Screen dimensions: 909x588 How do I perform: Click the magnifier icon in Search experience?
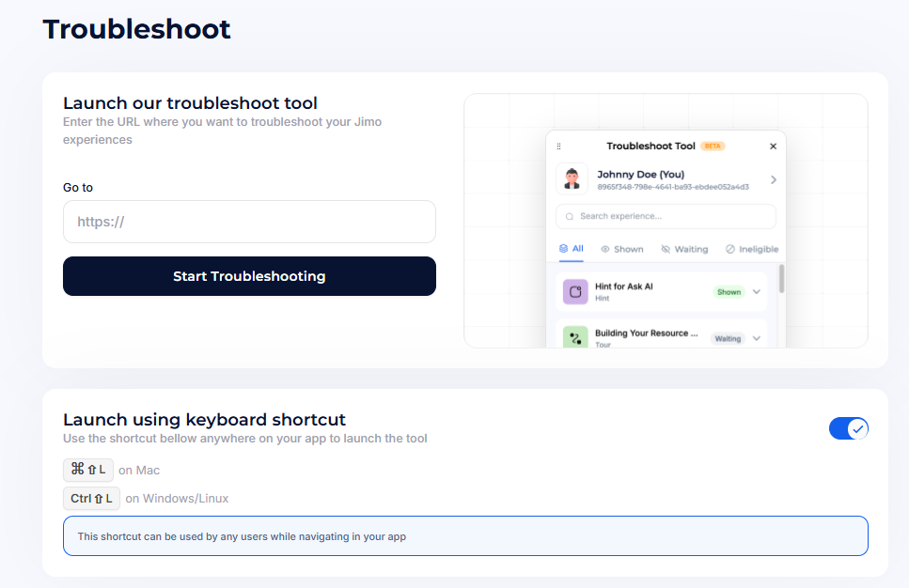pos(569,217)
